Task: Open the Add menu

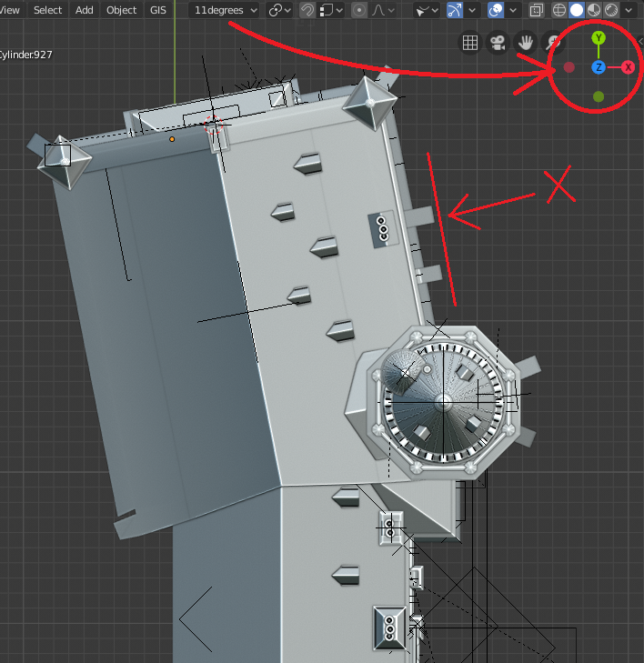Action: (85, 10)
